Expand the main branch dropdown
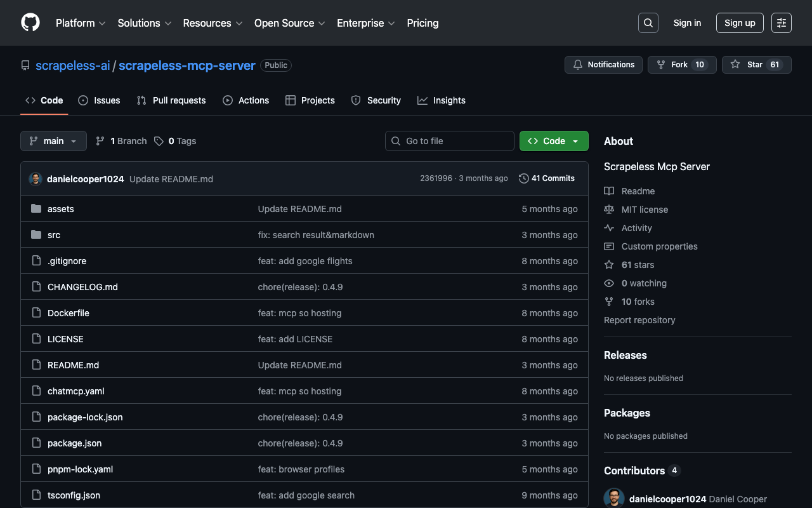 coord(53,141)
